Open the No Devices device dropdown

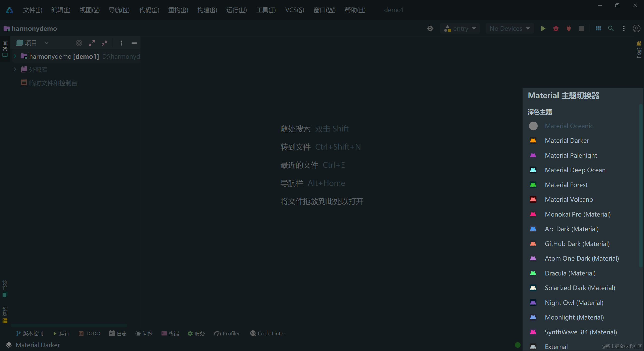tap(509, 28)
